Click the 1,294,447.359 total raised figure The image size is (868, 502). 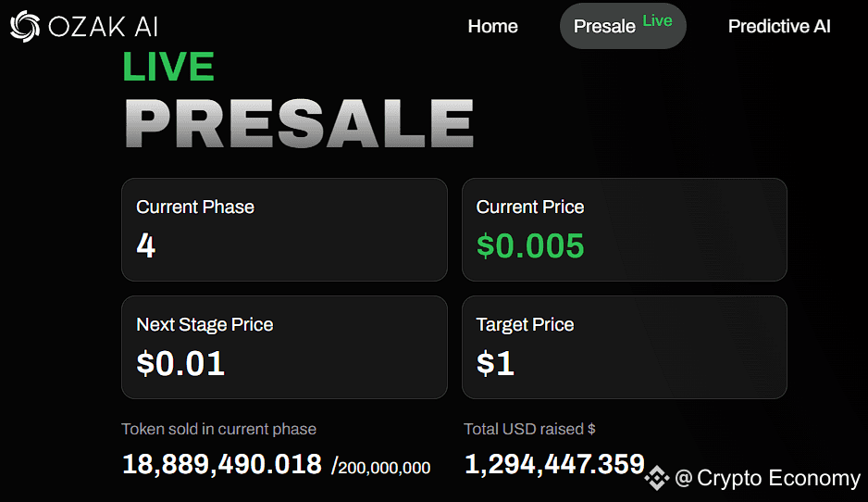[x=554, y=464]
